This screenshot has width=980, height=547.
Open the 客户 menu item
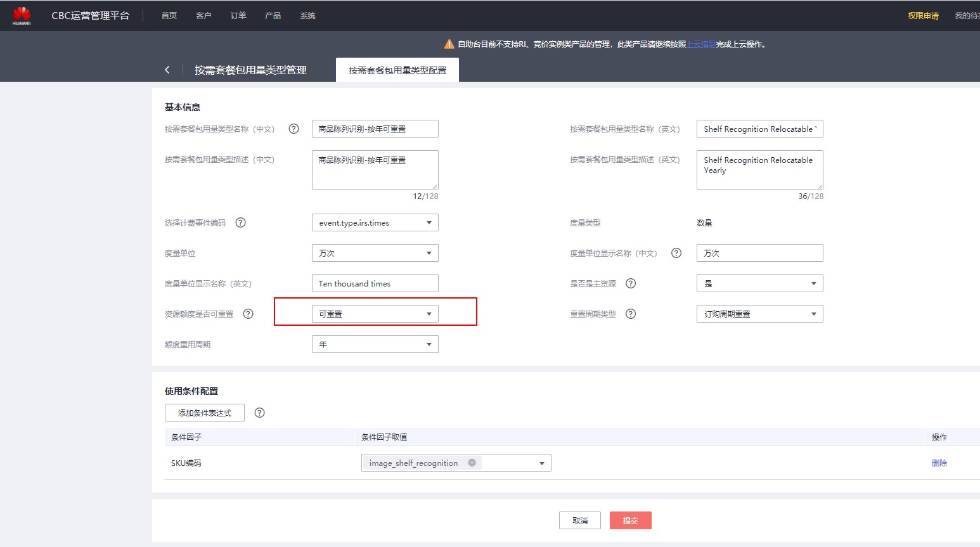203,16
